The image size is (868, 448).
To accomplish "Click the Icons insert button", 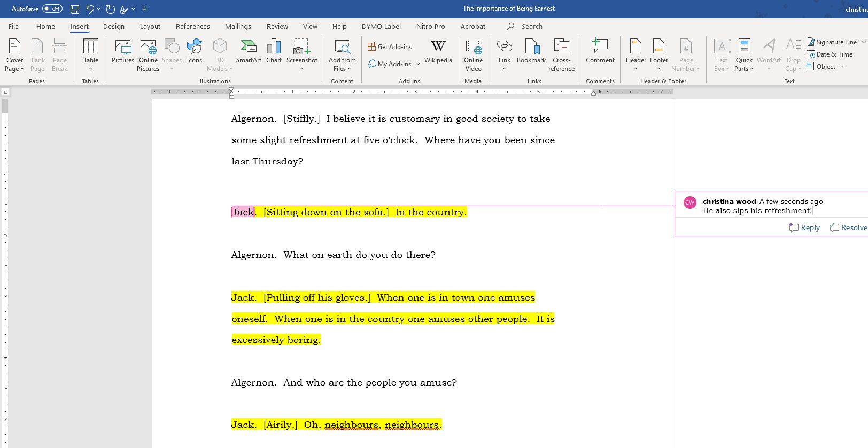I will point(194,52).
